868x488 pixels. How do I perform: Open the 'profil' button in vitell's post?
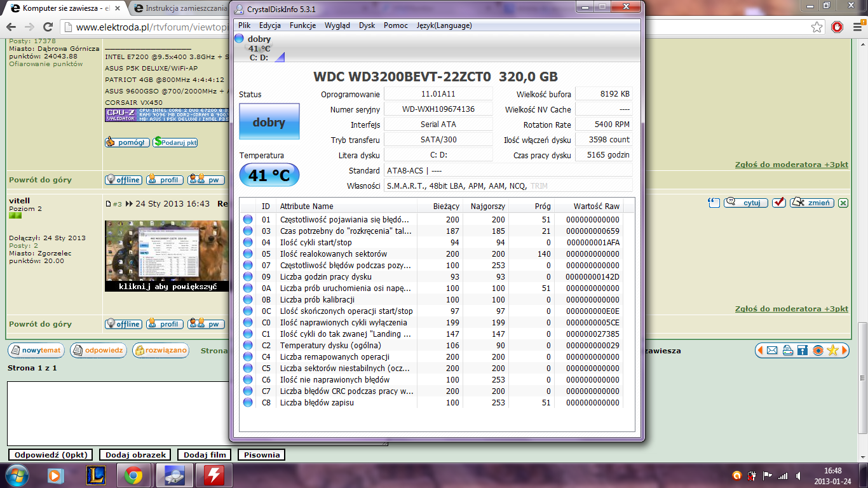click(x=165, y=324)
